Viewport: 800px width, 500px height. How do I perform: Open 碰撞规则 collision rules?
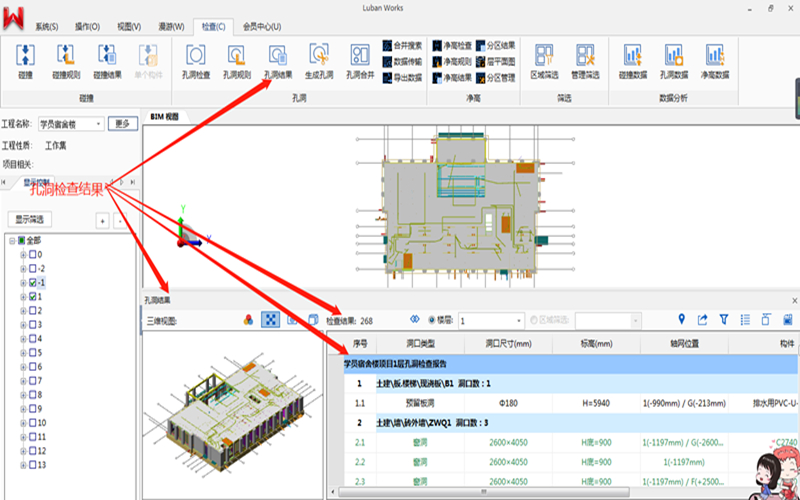point(66,61)
